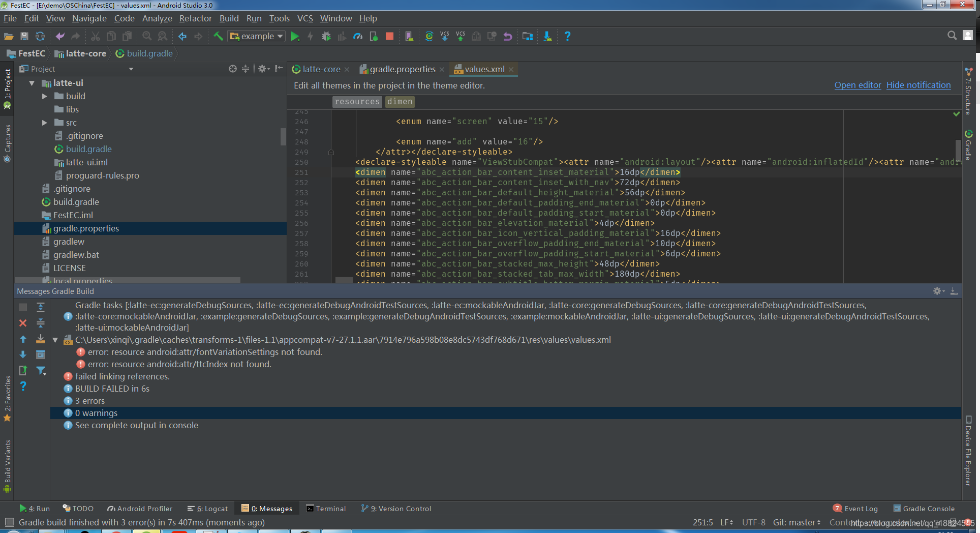Viewport: 980px width, 533px height.
Task: Switch to the latte-core editor tab
Action: pyautogui.click(x=321, y=69)
